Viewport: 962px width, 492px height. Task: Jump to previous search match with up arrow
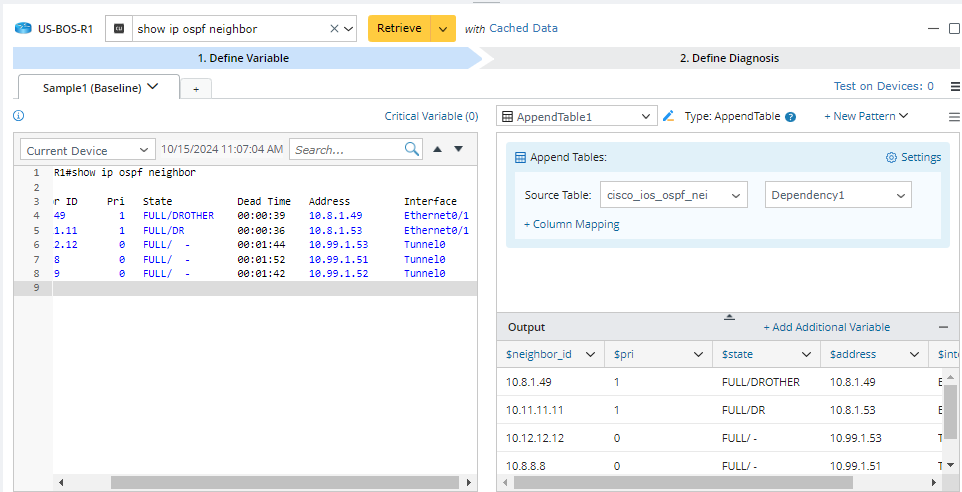(437, 149)
